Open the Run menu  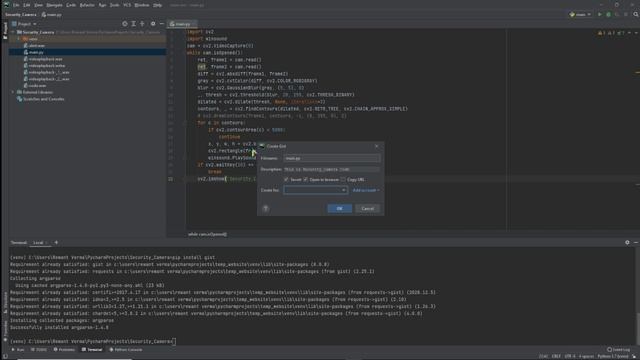[x=102, y=5]
